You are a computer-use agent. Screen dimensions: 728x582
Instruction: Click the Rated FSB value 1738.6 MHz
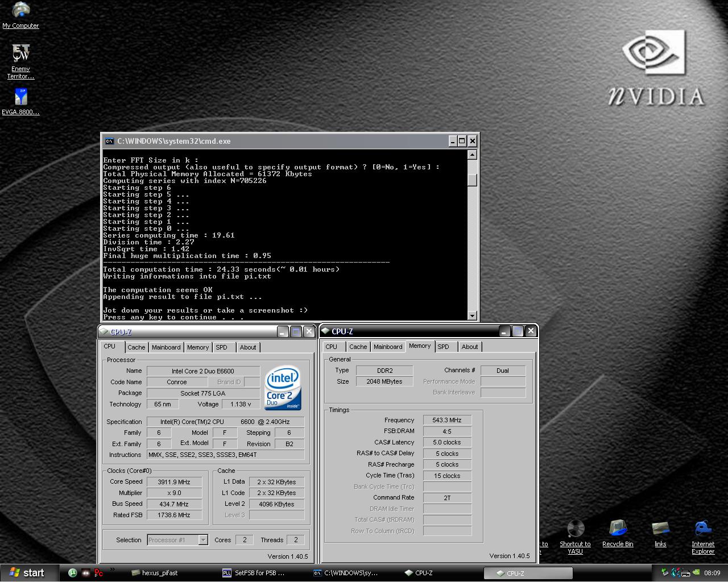[174, 515]
